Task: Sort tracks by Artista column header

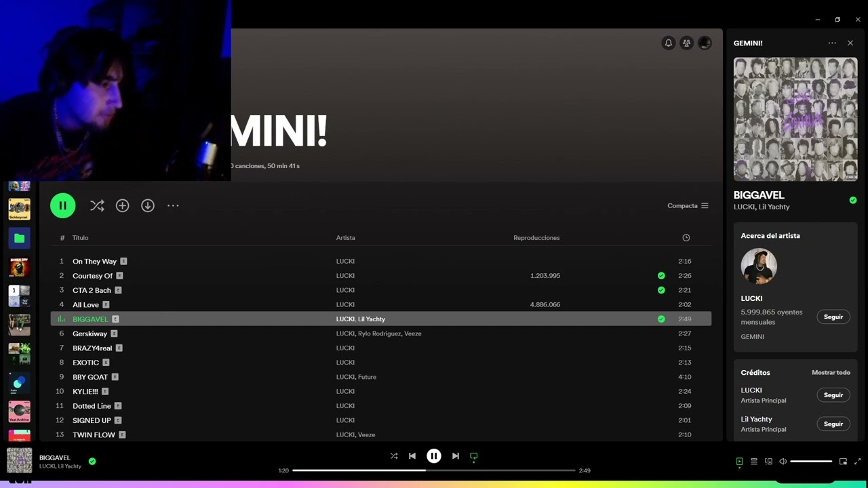Action: pos(345,238)
